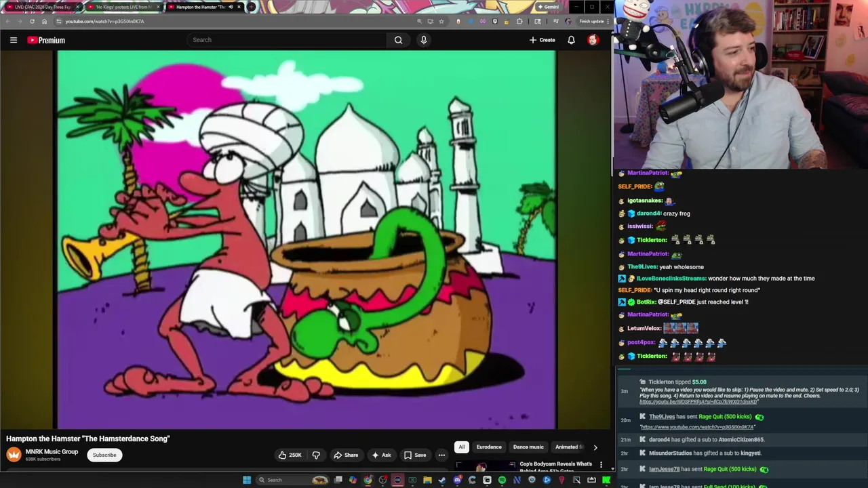Click the Ask button

[381, 455]
